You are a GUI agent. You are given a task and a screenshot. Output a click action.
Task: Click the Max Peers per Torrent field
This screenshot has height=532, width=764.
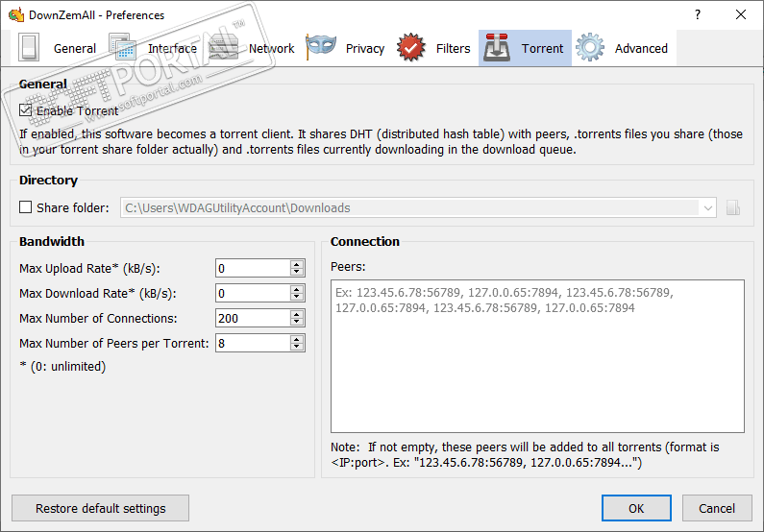pos(253,343)
